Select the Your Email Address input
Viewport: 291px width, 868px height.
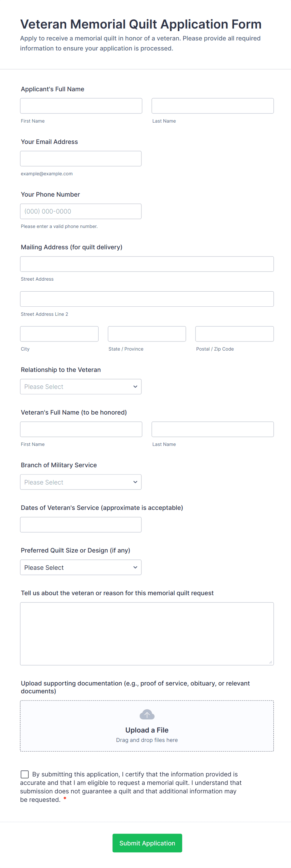point(81,158)
